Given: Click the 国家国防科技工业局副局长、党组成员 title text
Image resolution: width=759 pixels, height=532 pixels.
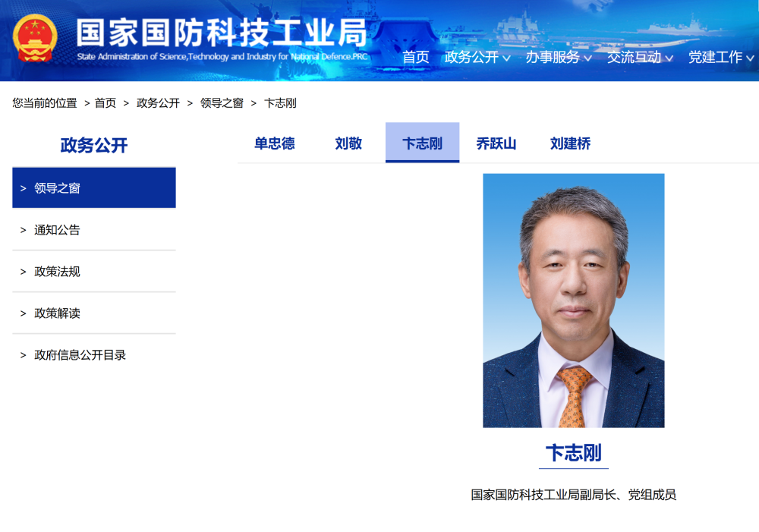Looking at the screenshot, I should click(574, 495).
